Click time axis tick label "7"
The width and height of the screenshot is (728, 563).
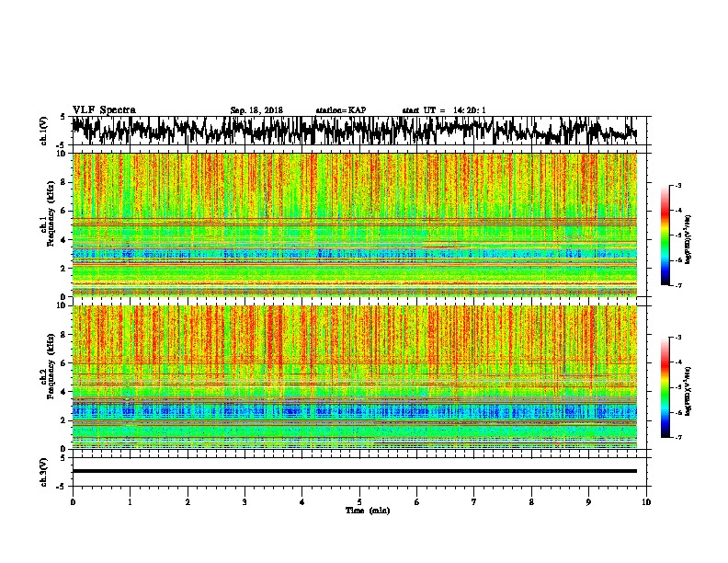coord(474,502)
